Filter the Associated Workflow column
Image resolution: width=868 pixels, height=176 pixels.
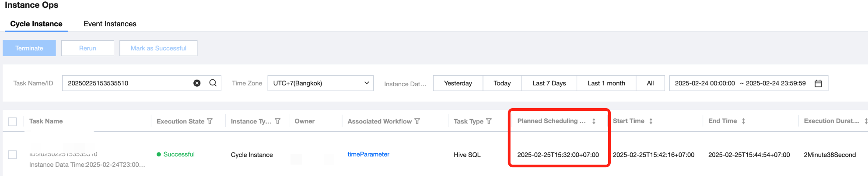(417, 121)
